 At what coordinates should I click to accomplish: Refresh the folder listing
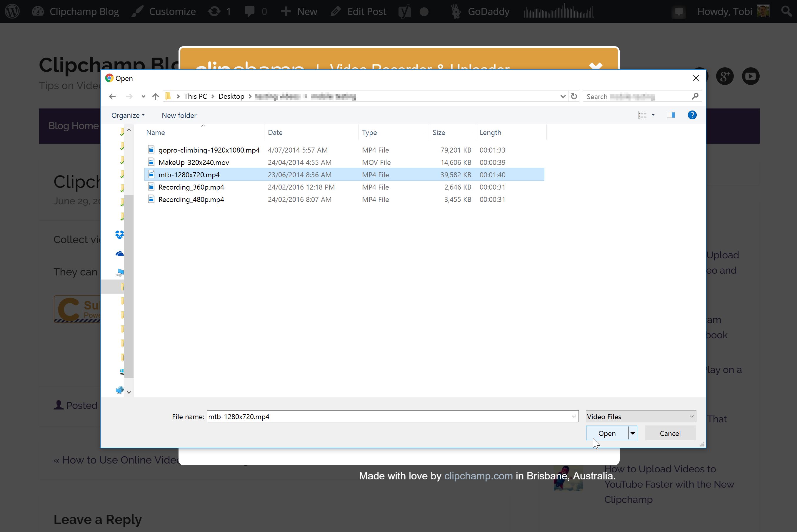574,96
